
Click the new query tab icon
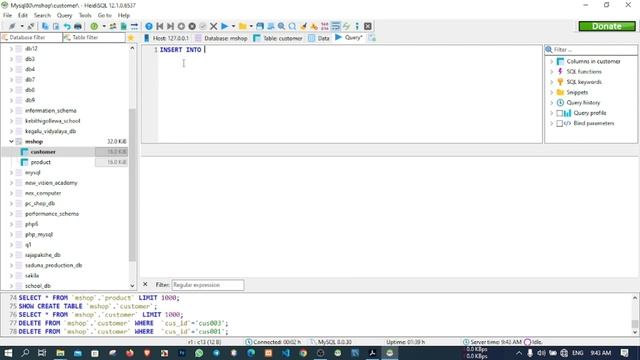tap(372, 38)
